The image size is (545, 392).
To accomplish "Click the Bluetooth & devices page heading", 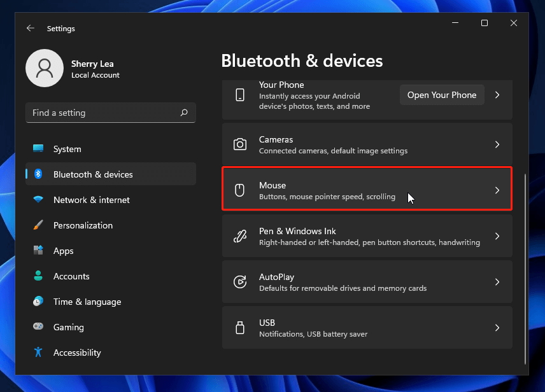I will (302, 61).
